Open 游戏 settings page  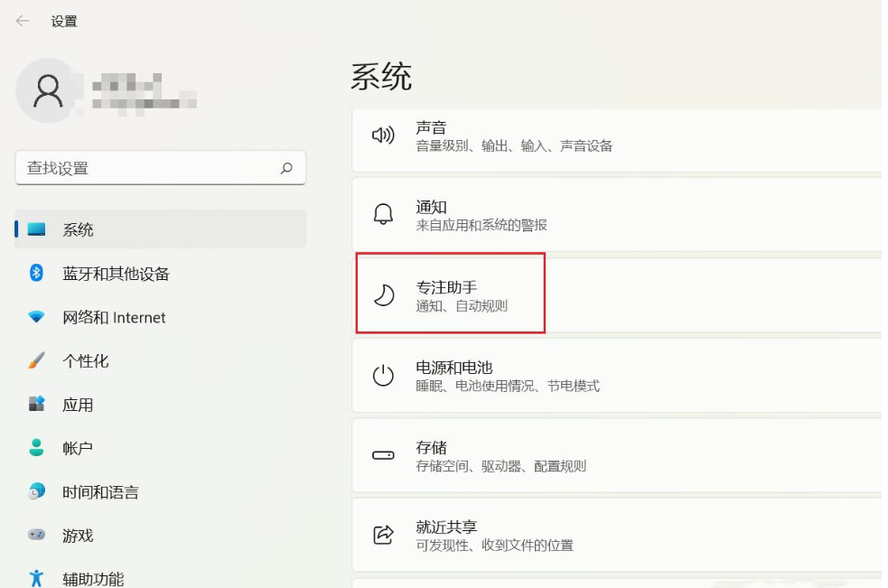[78, 536]
